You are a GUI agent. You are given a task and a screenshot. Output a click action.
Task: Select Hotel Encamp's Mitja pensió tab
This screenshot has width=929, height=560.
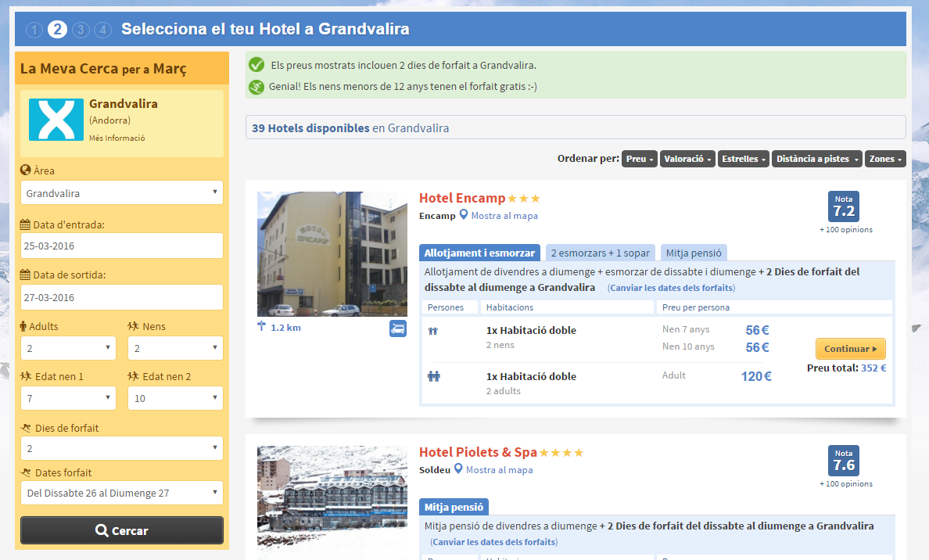693,253
